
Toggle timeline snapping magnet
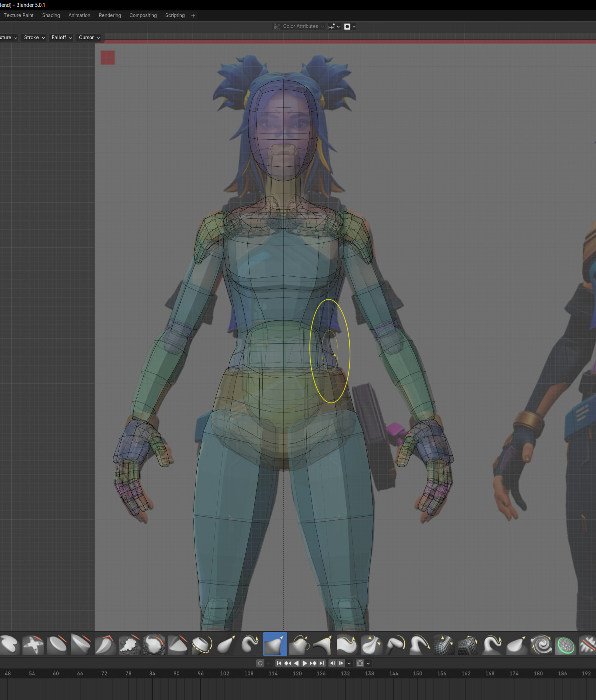pyautogui.click(x=360, y=663)
